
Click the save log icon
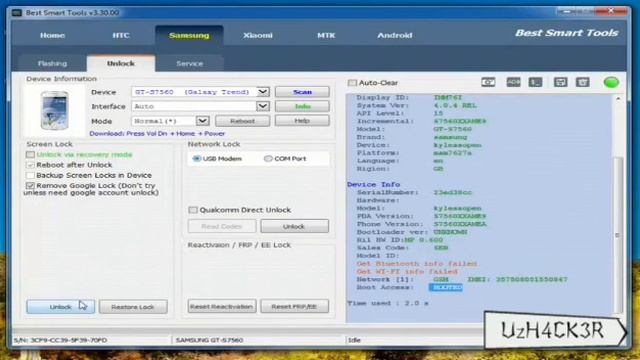click(560, 82)
